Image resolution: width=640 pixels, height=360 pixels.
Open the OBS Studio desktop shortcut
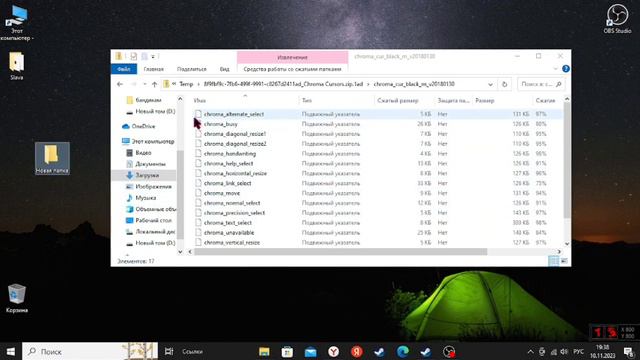pos(617,19)
